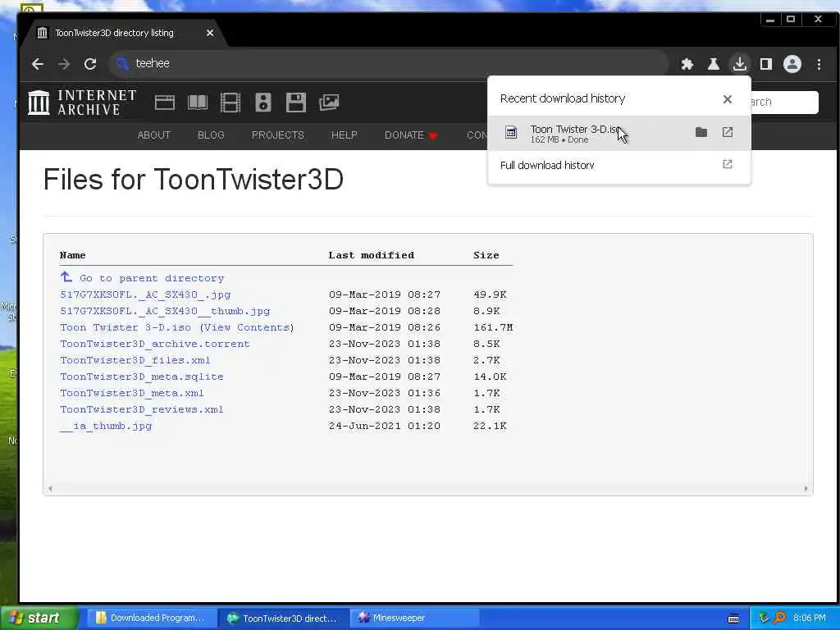Switch to Downloaded Program taskbar window
The height and width of the screenshot is (630, 840).
click(151, 618)
